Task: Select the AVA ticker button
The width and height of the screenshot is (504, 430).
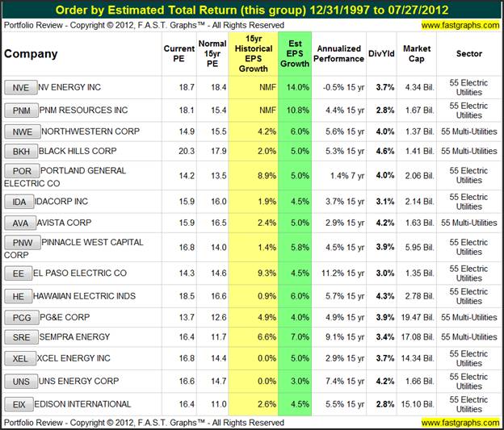Action: pyautogui.click(x=20, y=223)
